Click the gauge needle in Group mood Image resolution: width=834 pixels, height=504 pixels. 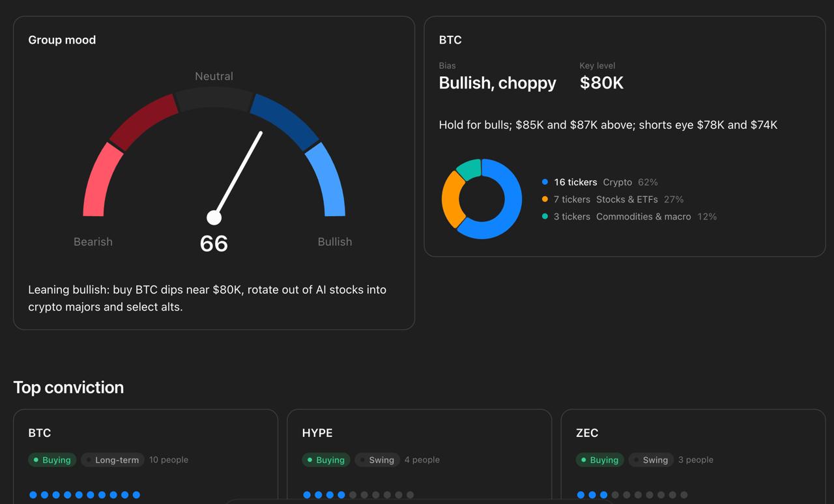coord(238,175)
